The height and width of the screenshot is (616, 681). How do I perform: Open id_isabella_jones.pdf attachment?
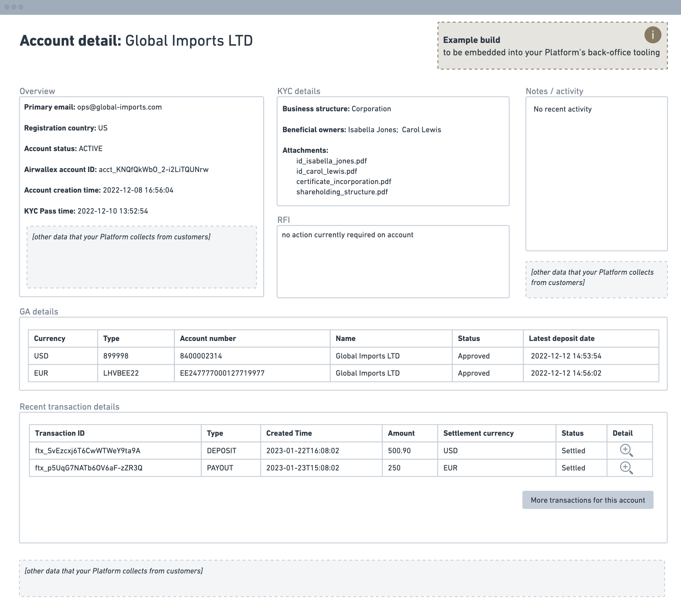[x=332, y=161]
